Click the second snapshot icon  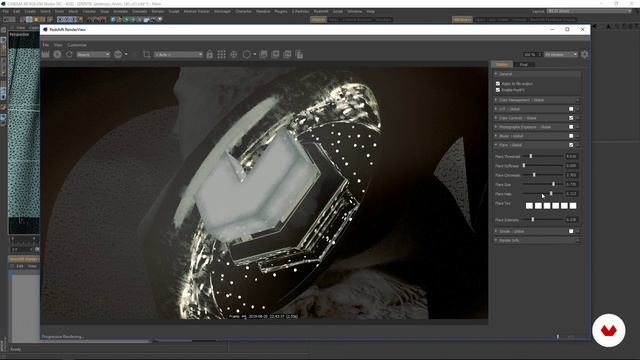275,54
